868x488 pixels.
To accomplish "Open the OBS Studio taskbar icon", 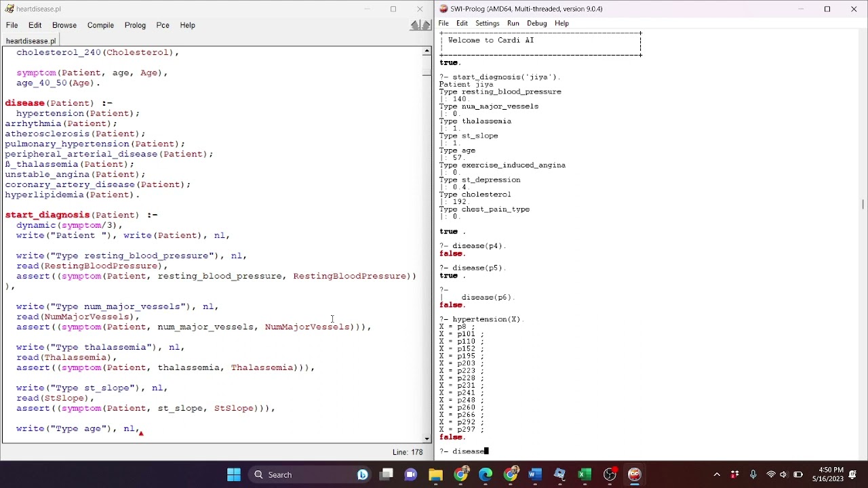I will point(610,474).
